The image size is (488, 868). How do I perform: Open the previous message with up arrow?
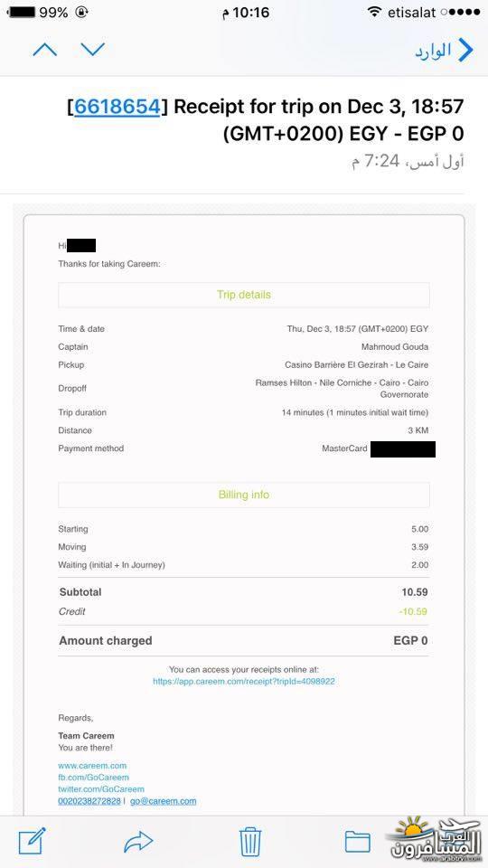[45, 51]
